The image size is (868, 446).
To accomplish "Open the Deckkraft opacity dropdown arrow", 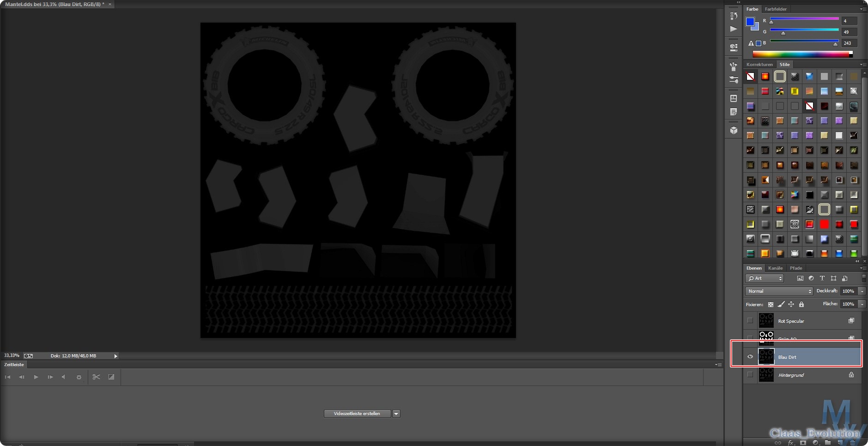I will tap(862, 291).
